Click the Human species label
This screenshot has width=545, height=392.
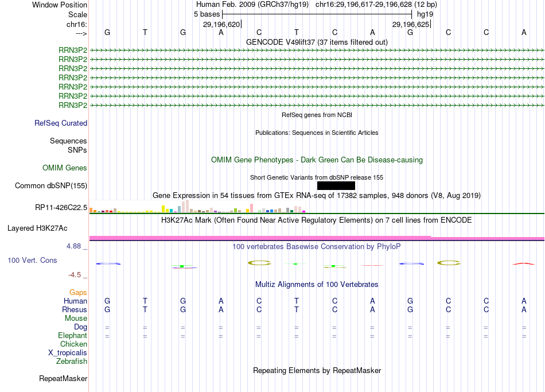pyautogui.click(x=75, y=301)
